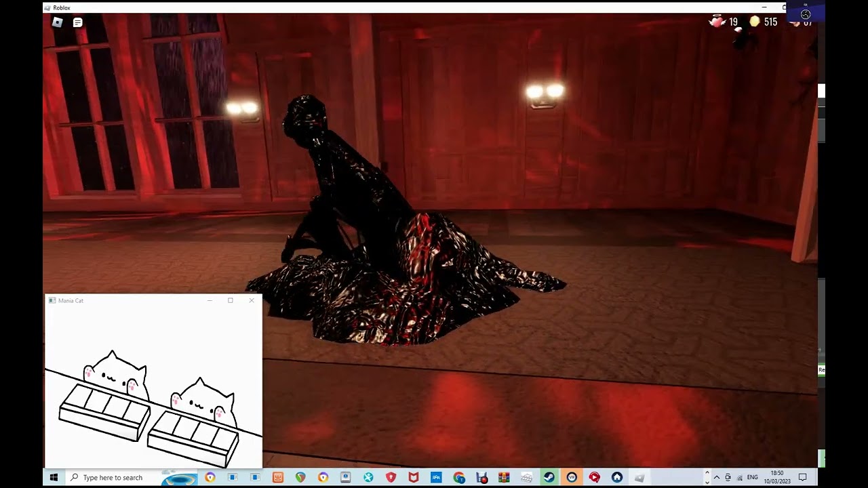Click the gold coin counter showing 515
868x488 pixels.
click(764, 22)
